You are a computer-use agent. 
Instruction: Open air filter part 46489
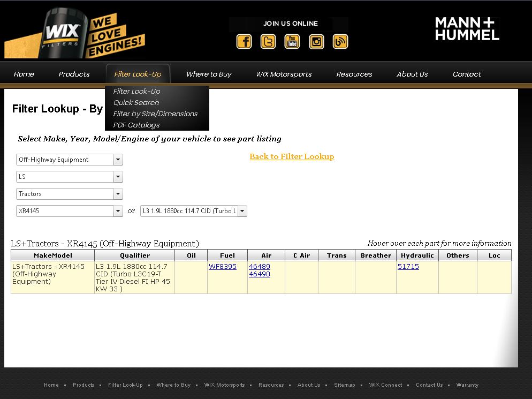260,267
